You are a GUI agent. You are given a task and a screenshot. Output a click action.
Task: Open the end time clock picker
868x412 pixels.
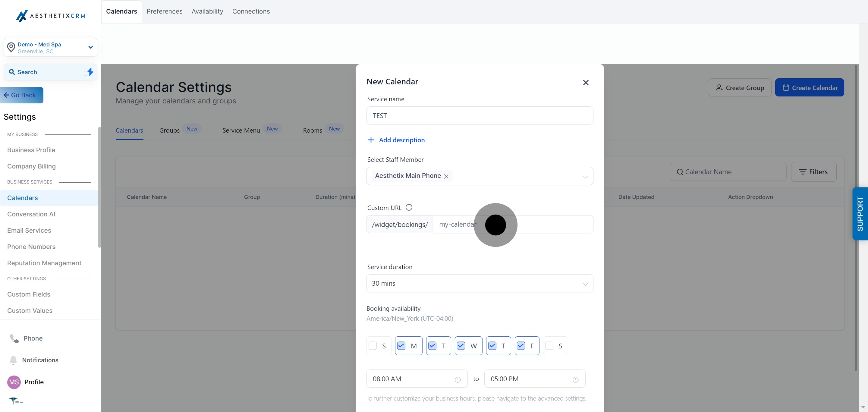point(576,380)
